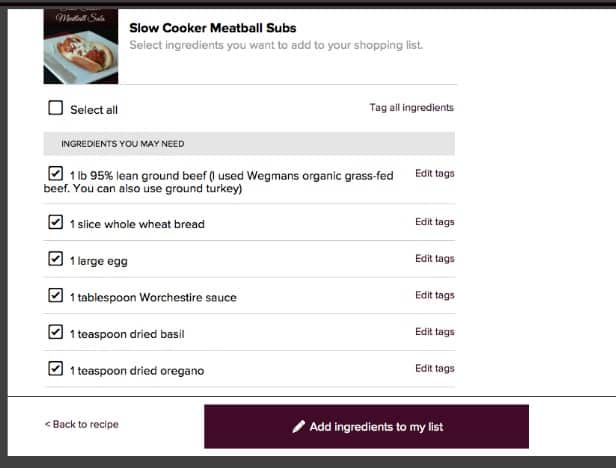Go back to recipe
Screen dimensions: 616x468
pyautogui.click(x=82, y=424)
